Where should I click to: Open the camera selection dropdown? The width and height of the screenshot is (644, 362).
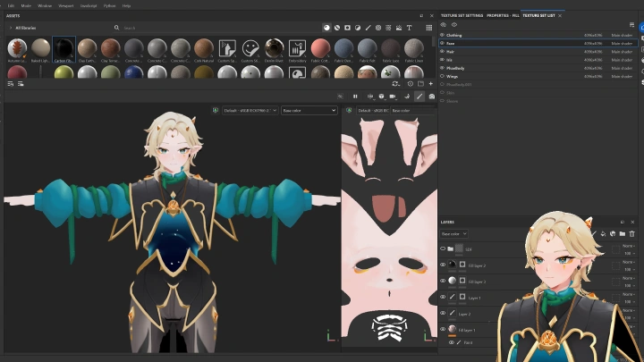[x=393, y=97]
